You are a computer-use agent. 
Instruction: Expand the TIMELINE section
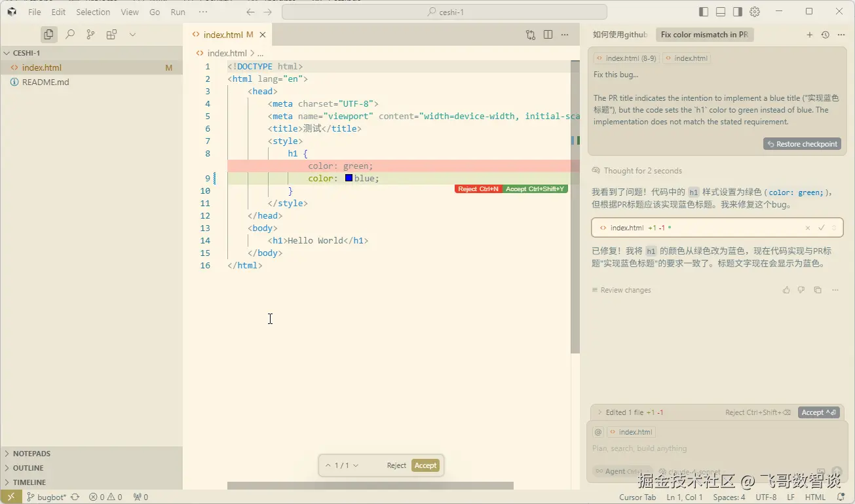(91, 482)
